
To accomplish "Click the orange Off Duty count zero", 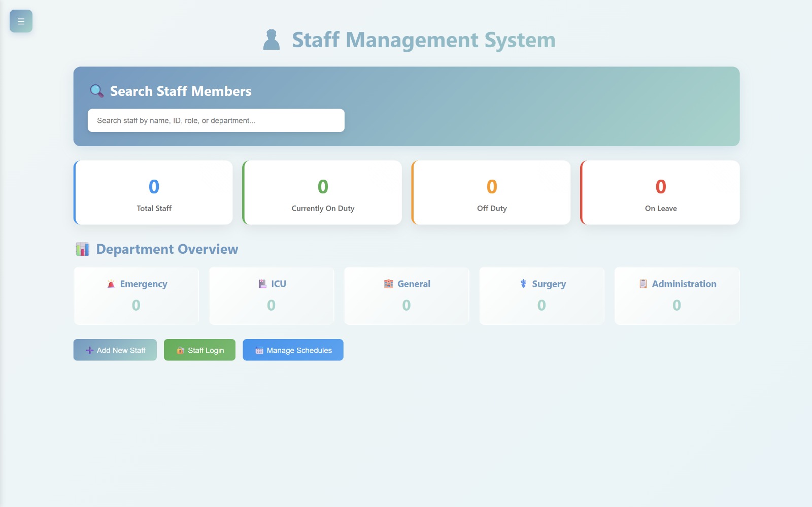I will click(x=492, y=187).
